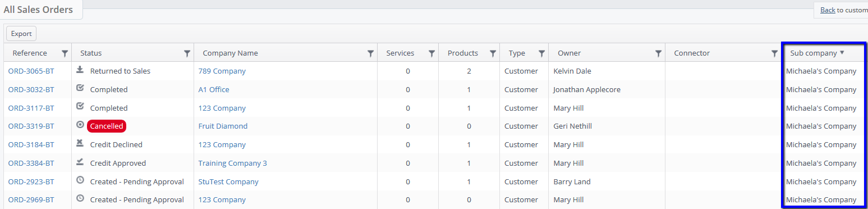The width and height of the screenshot is (868, 209).
Task: Select the All Sales Orders tab
Action: click(x=38, y=10)
